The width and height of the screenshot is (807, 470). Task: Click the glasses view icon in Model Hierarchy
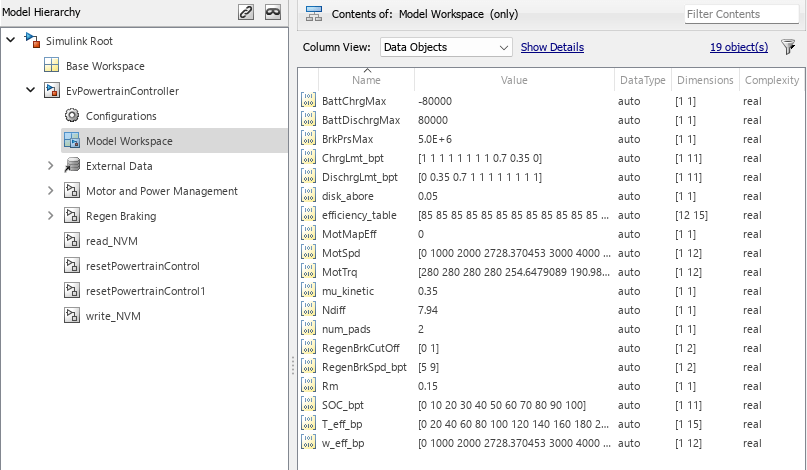click(272, 12)
